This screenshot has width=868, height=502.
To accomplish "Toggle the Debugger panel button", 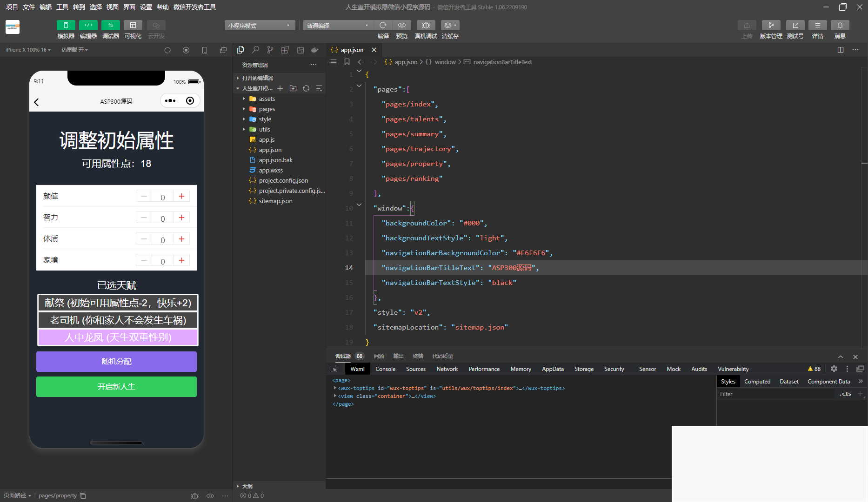I will (110, 25).
